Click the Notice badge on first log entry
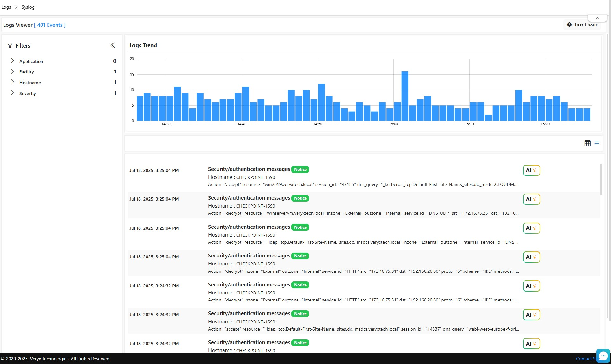The width and height of the screenshot is (611, 364). (x=300, y=169)
